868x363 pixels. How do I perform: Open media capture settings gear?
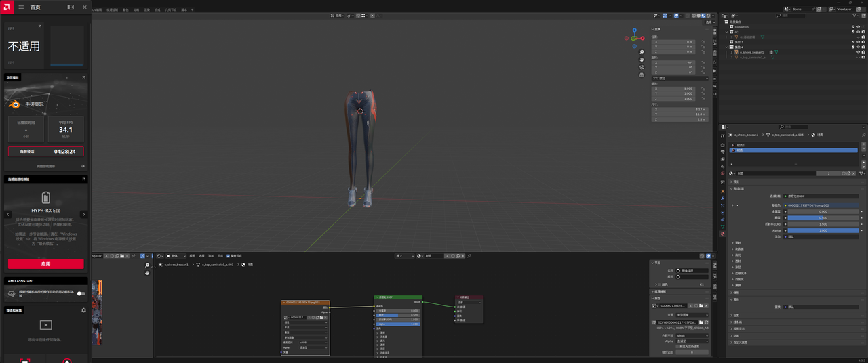(x=83, y=310)
